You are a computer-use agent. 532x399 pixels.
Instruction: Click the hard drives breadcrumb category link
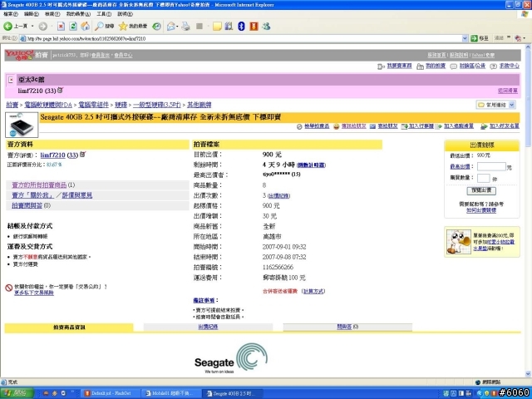[x=121, y=105]
